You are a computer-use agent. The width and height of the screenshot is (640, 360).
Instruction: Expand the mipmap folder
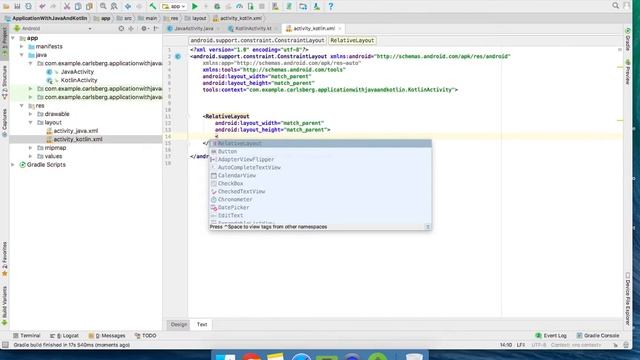[x=30, y=148]
